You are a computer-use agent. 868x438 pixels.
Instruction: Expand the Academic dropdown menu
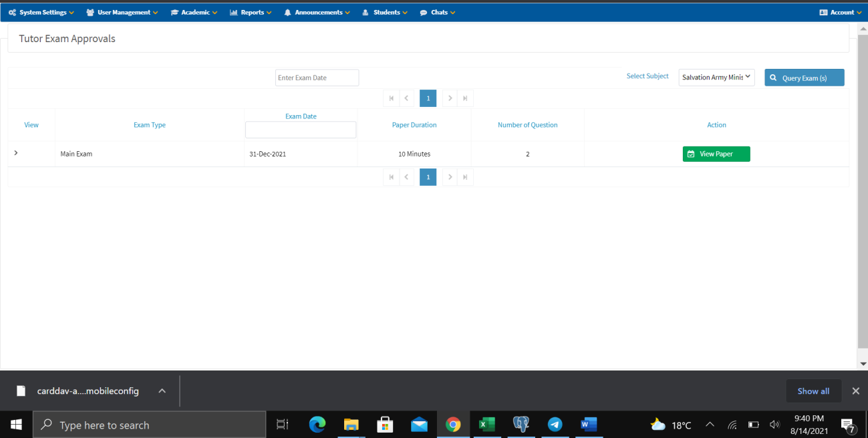[x=194, y=13]
